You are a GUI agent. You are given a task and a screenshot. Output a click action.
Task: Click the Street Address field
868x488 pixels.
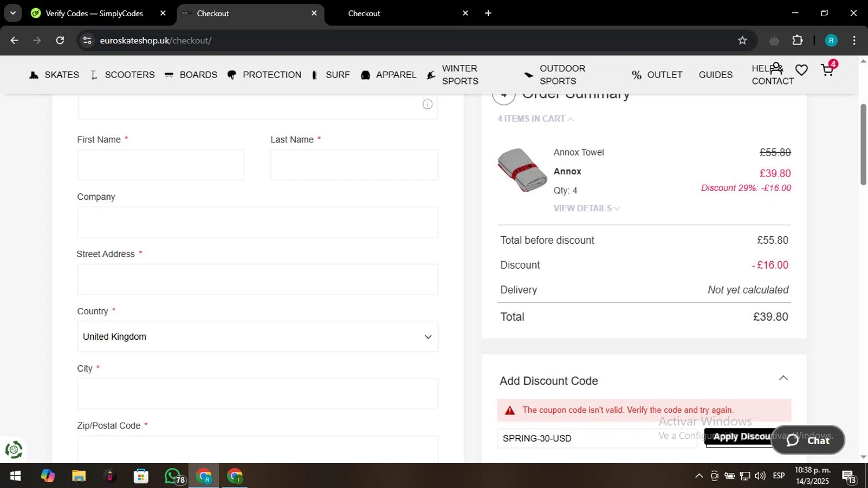[x=258, y=280]
